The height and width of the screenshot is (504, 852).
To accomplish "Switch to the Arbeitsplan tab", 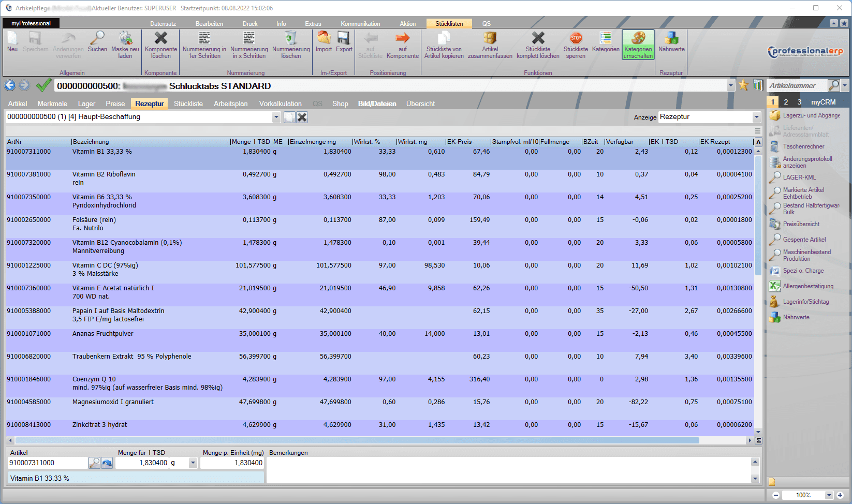I will (231, 103).
